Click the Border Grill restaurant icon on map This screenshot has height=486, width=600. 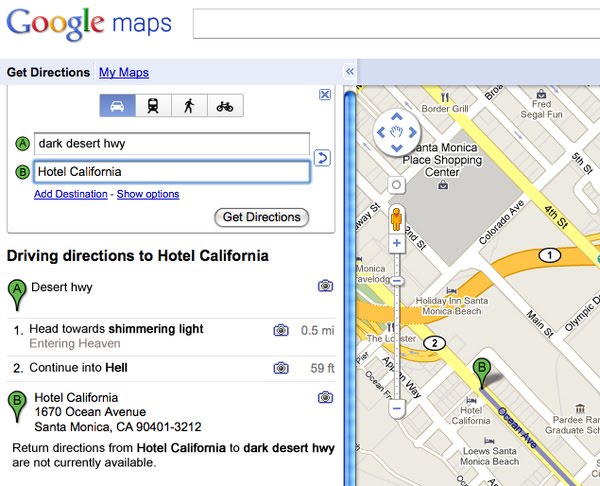(x=445, y=97)
